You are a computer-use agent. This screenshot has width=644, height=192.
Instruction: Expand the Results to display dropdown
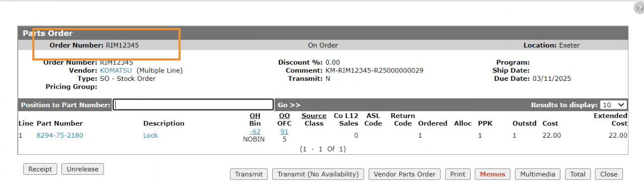tap(614, 105)
